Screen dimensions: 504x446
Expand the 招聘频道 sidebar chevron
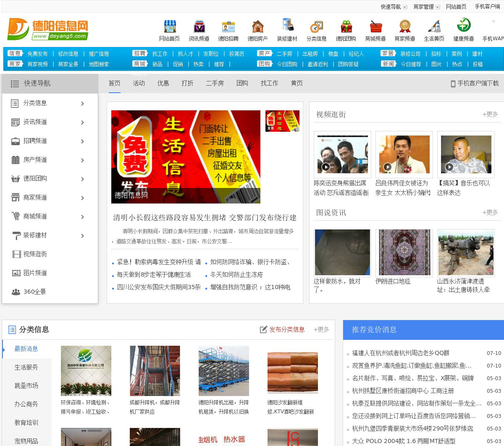click(83, 141)
